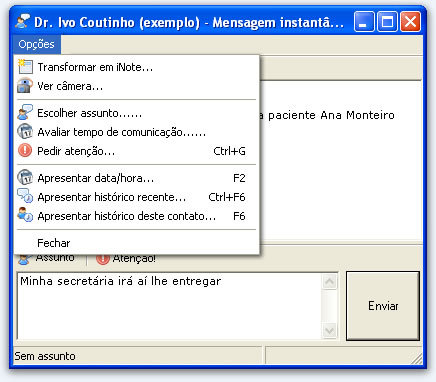436x382 pixels.
Task: Click the paciente Ana Monteiro conversation text
Action: tap(331, 115)
